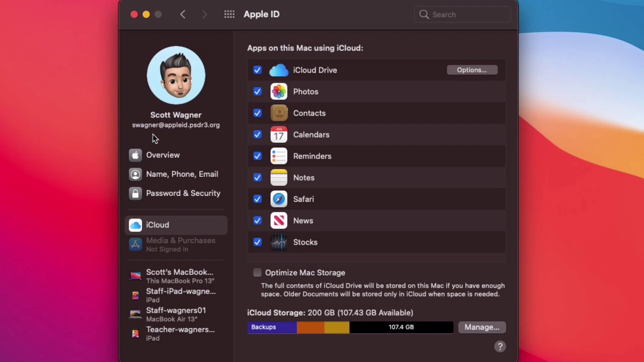Show all preferences grid icon

coord(229,15)
